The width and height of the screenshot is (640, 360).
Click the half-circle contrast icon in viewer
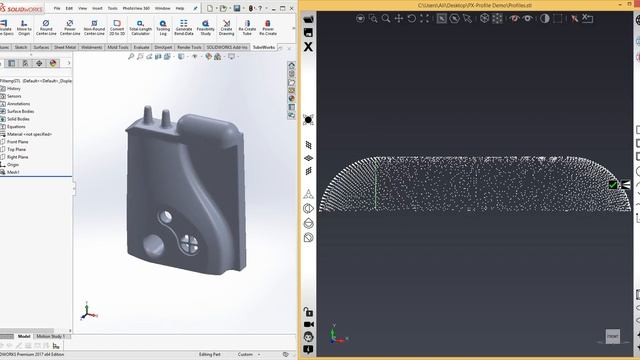pos(544,18)
